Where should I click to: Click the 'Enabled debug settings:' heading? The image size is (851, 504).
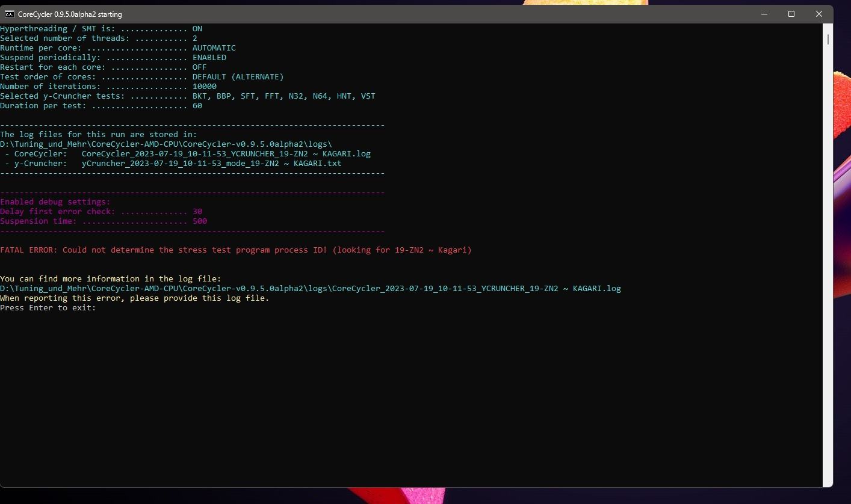coord(55,202)
